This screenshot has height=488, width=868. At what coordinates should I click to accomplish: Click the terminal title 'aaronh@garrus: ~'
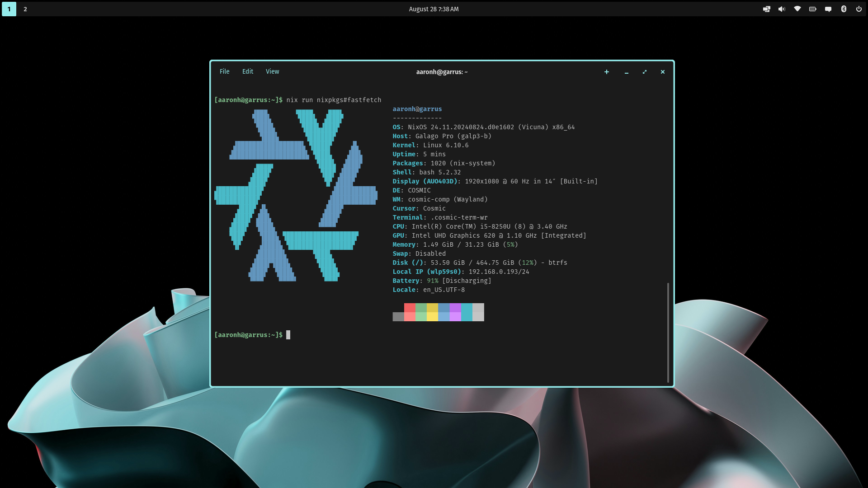(x=442, y=72)
